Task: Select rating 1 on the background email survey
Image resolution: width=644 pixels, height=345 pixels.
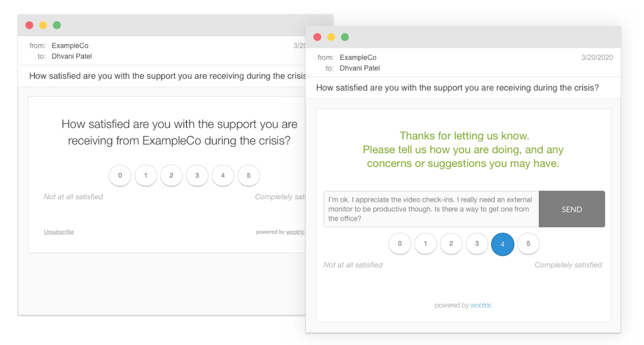Action: tap(146, 175)
